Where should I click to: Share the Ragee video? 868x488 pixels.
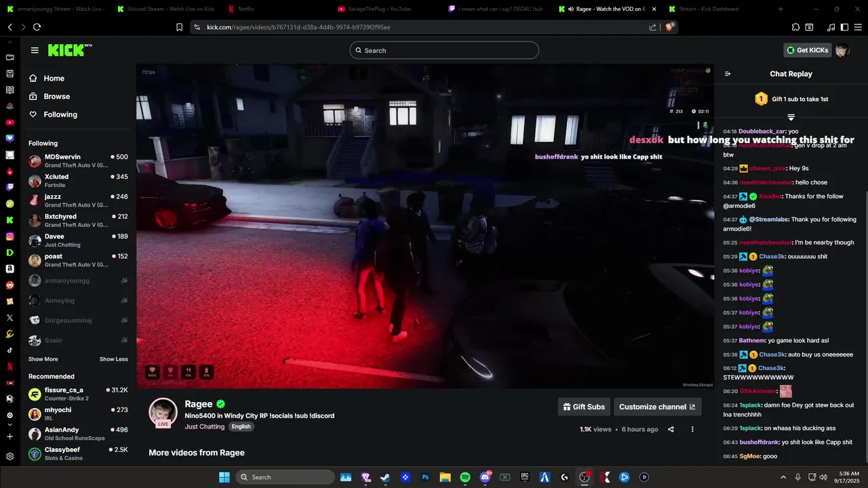click(x=671, y=429)
